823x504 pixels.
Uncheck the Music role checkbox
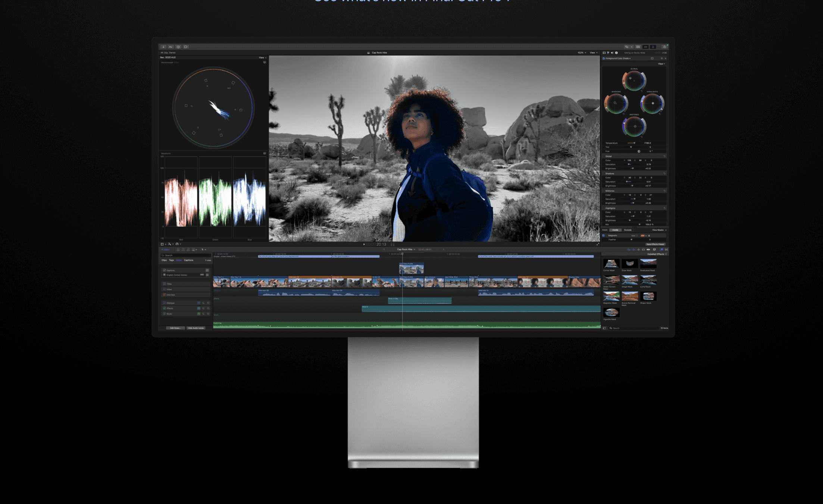[165, 314]
